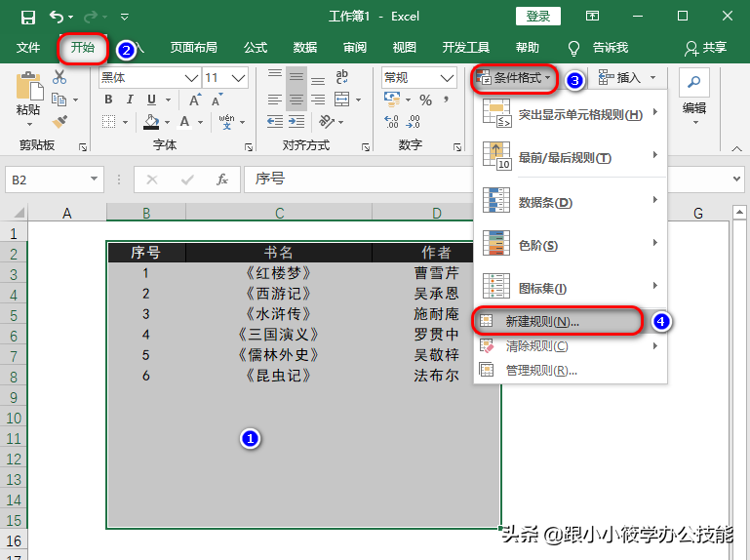Select 管理规则 manage rules entry

[570, 370]
